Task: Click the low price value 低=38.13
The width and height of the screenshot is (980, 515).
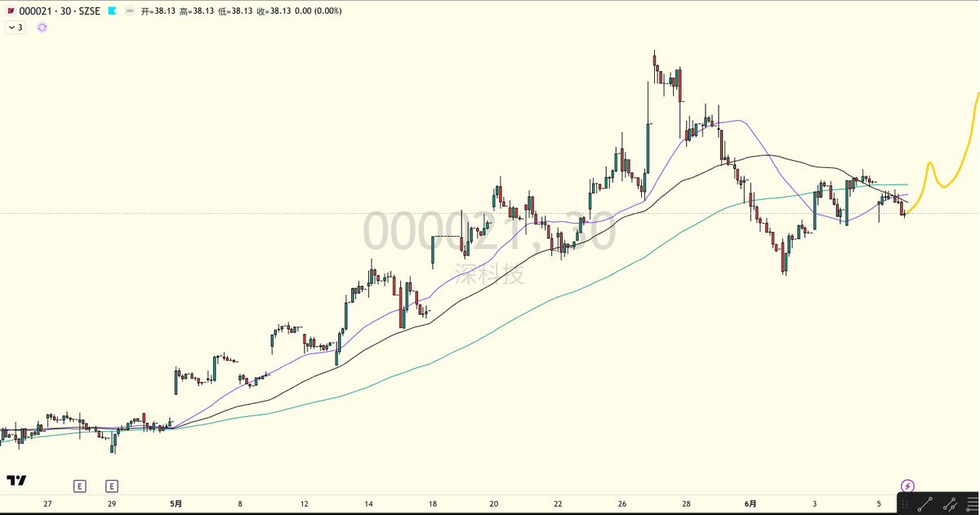Action: (x=234, y=11)
